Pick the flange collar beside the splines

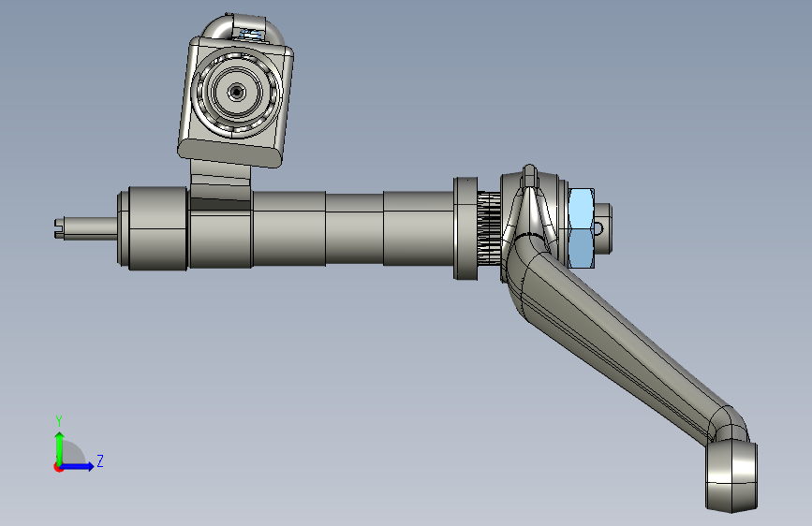(465, 228)
